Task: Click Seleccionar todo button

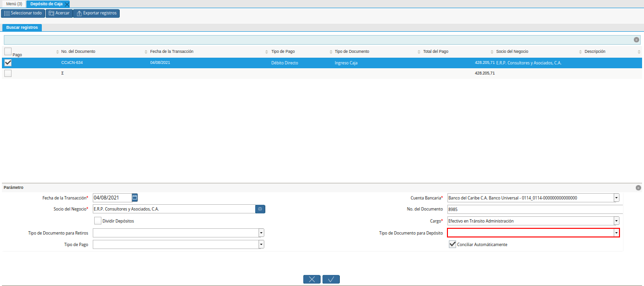Action: 23,13
